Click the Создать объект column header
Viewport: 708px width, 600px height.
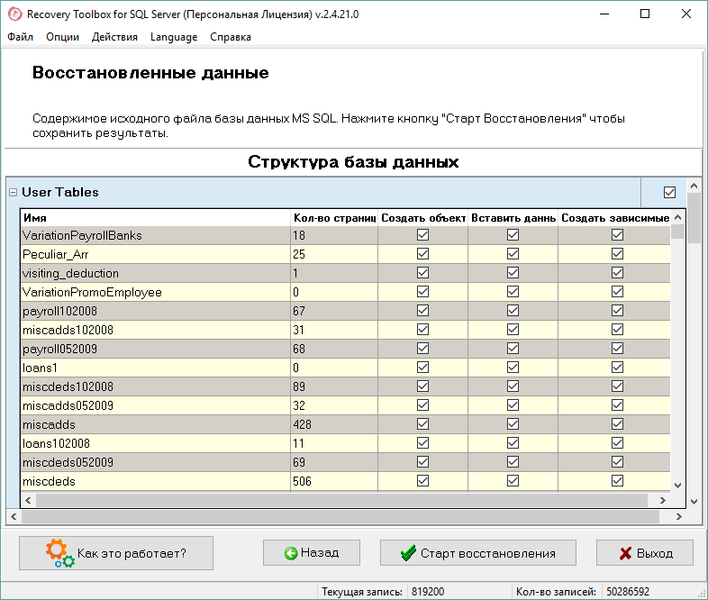tap(423, 218)
